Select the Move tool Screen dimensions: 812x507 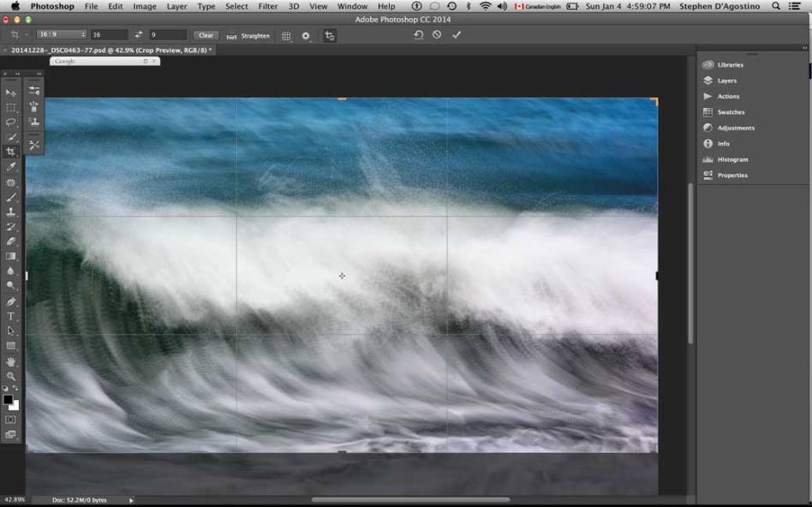click(10, 92)
